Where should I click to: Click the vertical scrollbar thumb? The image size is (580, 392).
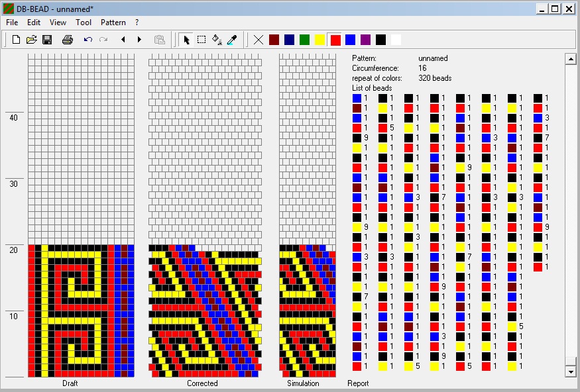570,361
